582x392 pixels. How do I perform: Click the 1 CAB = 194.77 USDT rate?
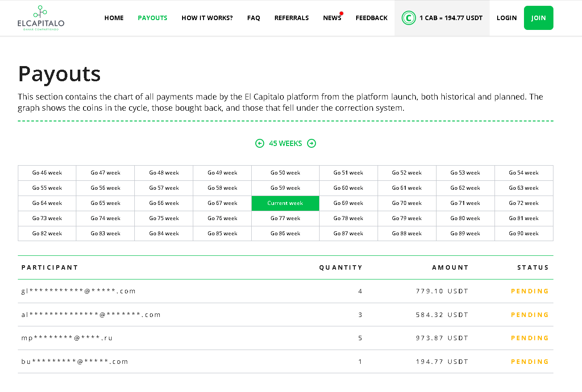[x=451, y=18]
